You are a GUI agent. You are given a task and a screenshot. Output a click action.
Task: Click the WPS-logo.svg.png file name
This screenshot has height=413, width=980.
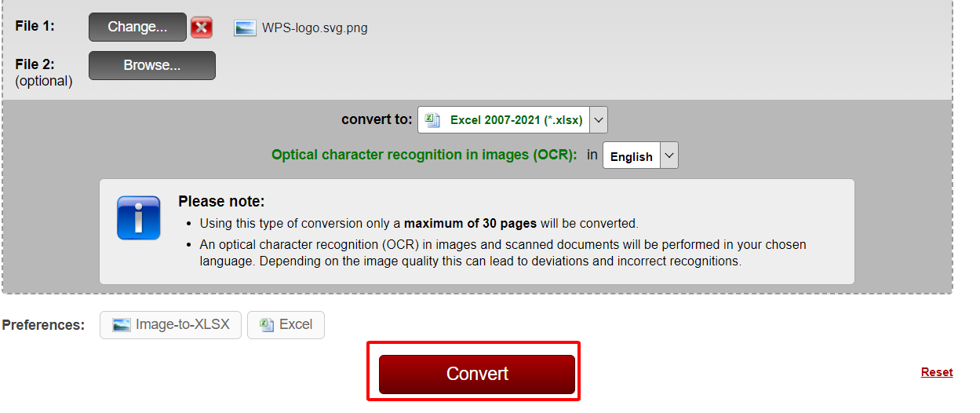(x=315, y=28)
